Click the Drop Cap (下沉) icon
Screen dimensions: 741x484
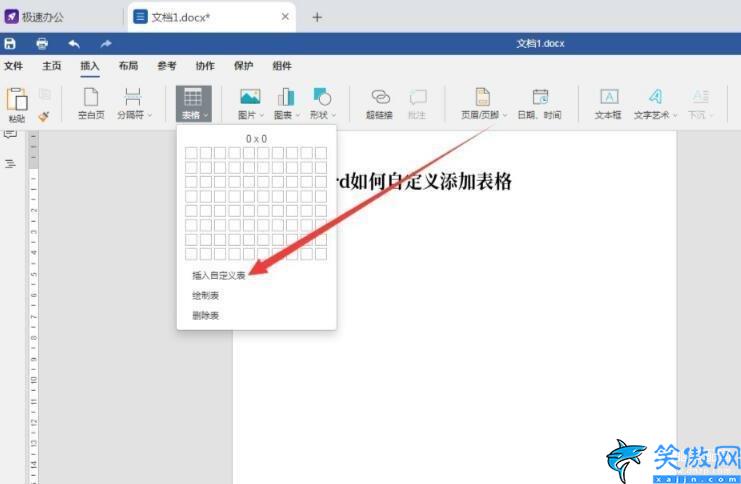pos(700,97)
